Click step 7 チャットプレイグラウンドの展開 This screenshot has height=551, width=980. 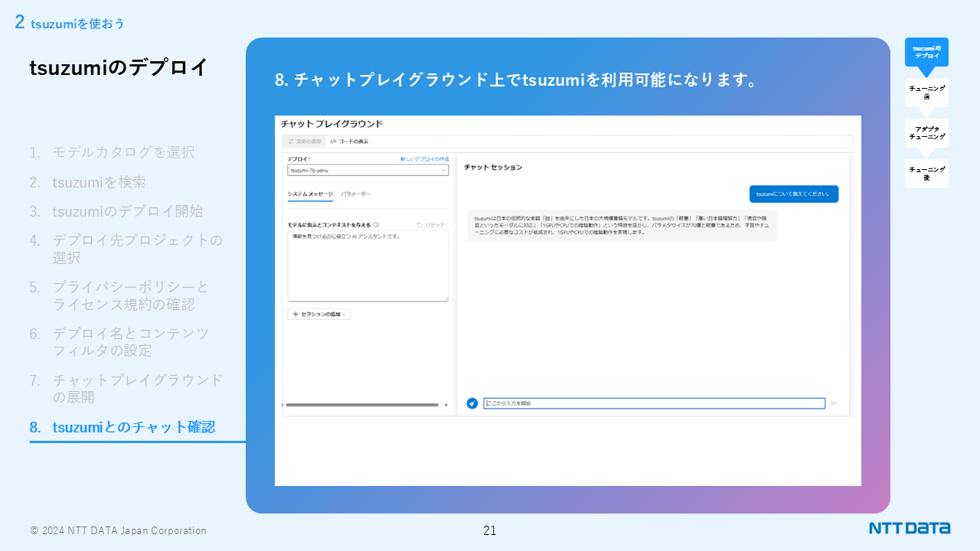(x=126, y=389)
